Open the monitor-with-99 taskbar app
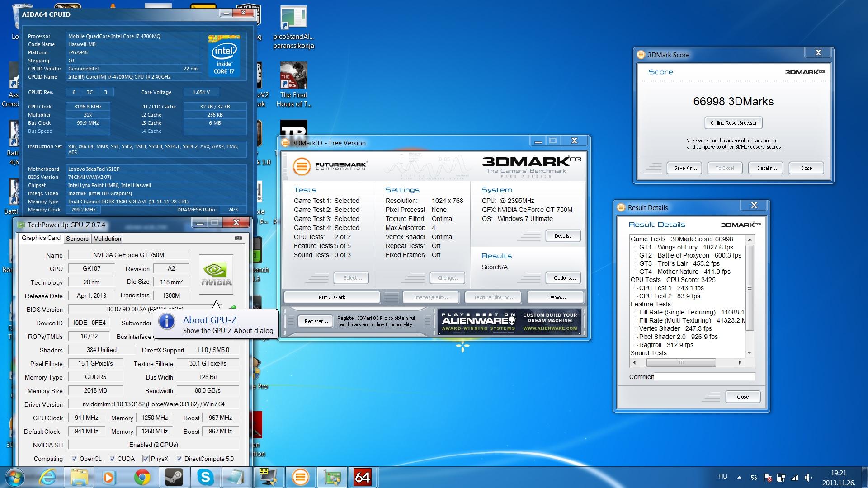Image resolution: width=868 pixels, height=488 pixels. click(269, 477)
